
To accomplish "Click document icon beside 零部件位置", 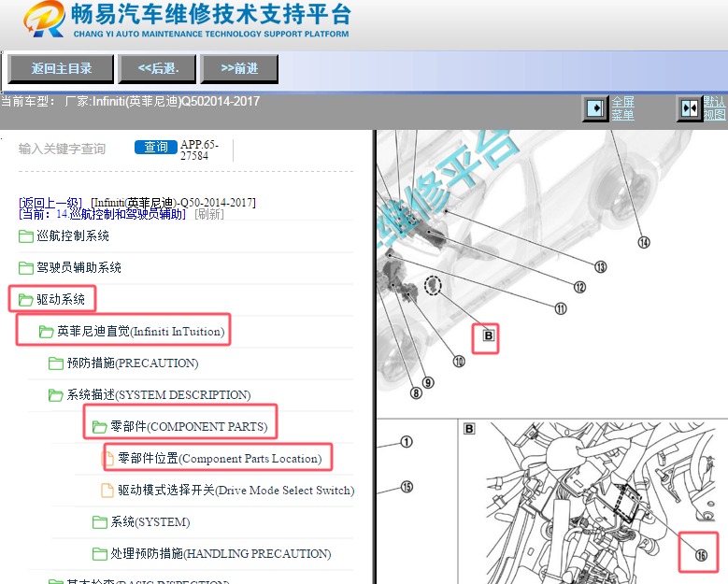I will (107, 459).
